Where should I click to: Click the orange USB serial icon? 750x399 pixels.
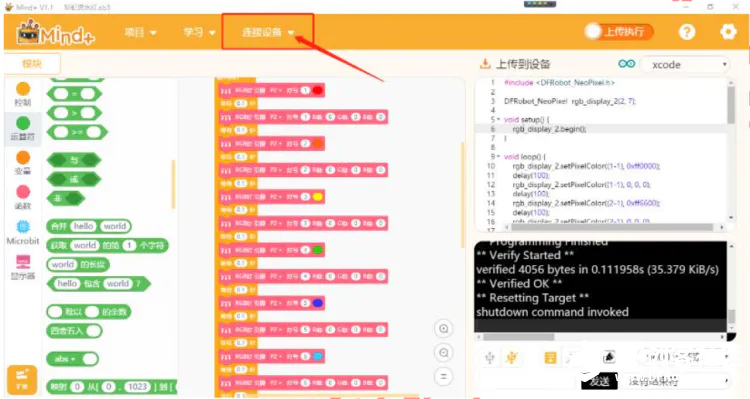512,357
